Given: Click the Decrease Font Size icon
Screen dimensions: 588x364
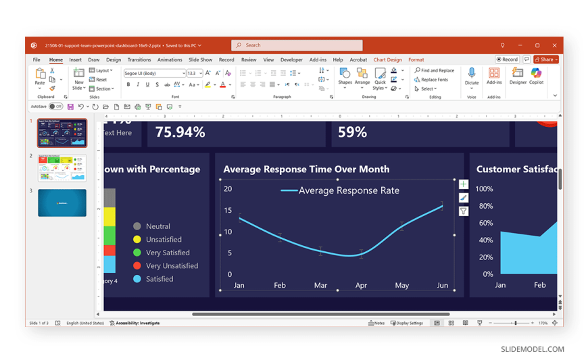Looking at the screenshot, I should [218, 73].
